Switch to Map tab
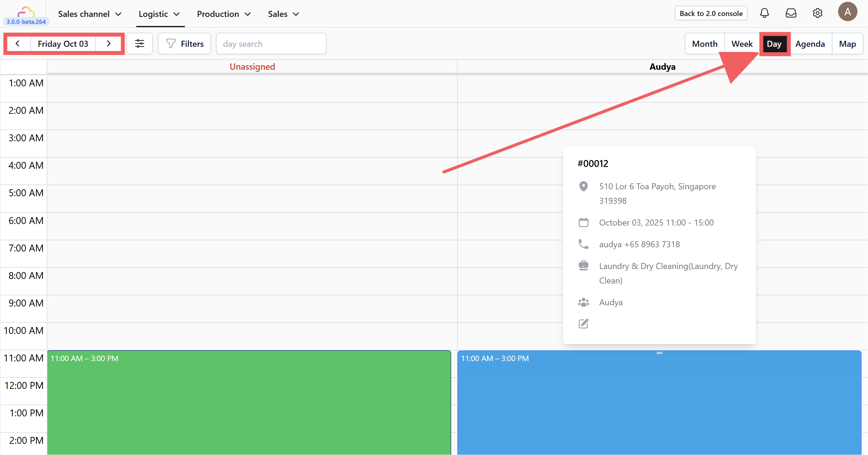Viewport: 868px width, 455px height. click(x=847, y=44)
